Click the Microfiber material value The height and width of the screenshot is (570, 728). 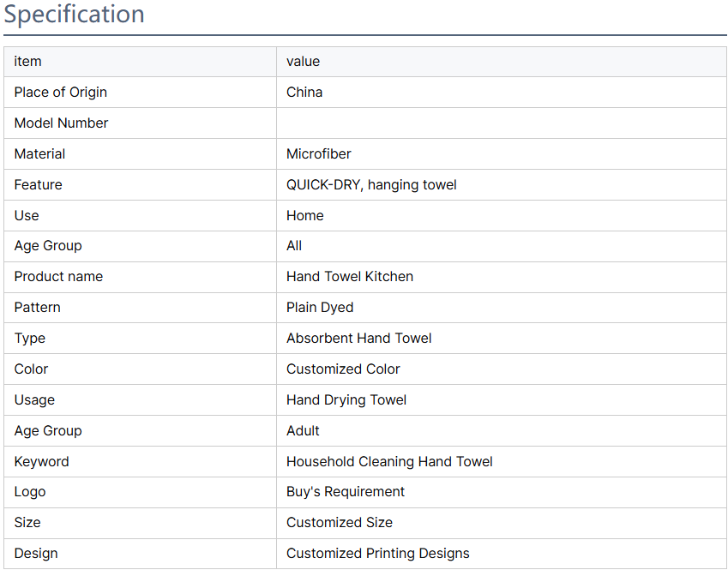click(x=319, y=154)
